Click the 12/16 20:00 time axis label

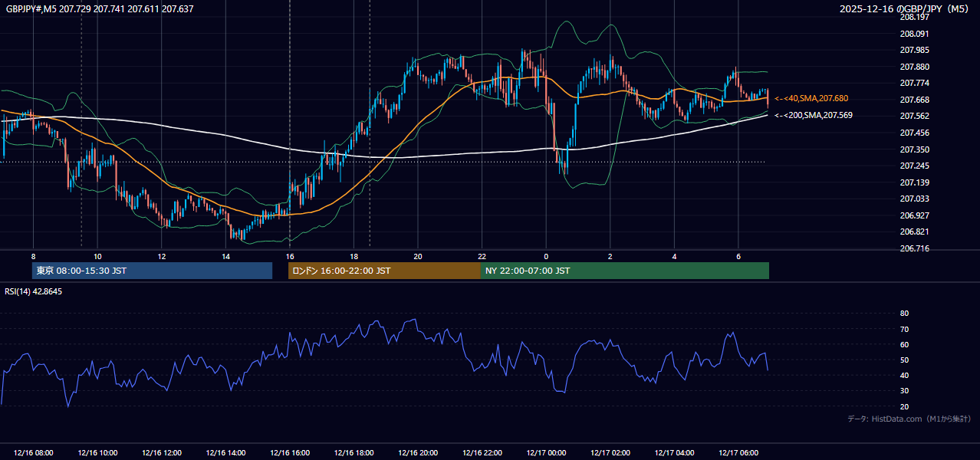pyautogui.click(x=418, y=453)
